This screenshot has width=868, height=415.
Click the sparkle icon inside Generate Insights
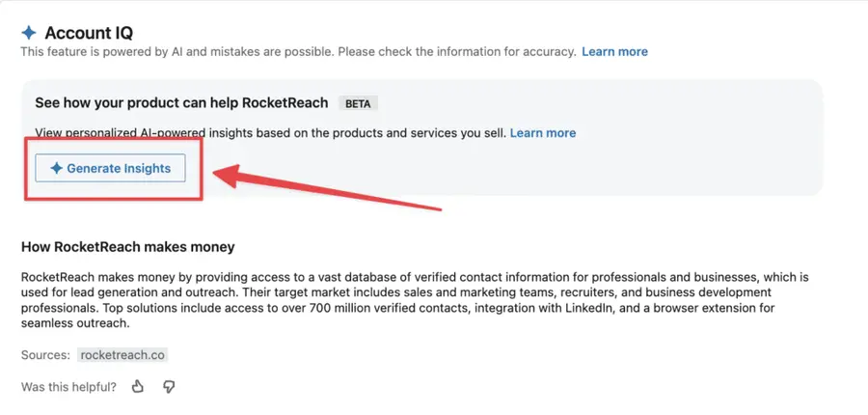(x=56, y=169)
